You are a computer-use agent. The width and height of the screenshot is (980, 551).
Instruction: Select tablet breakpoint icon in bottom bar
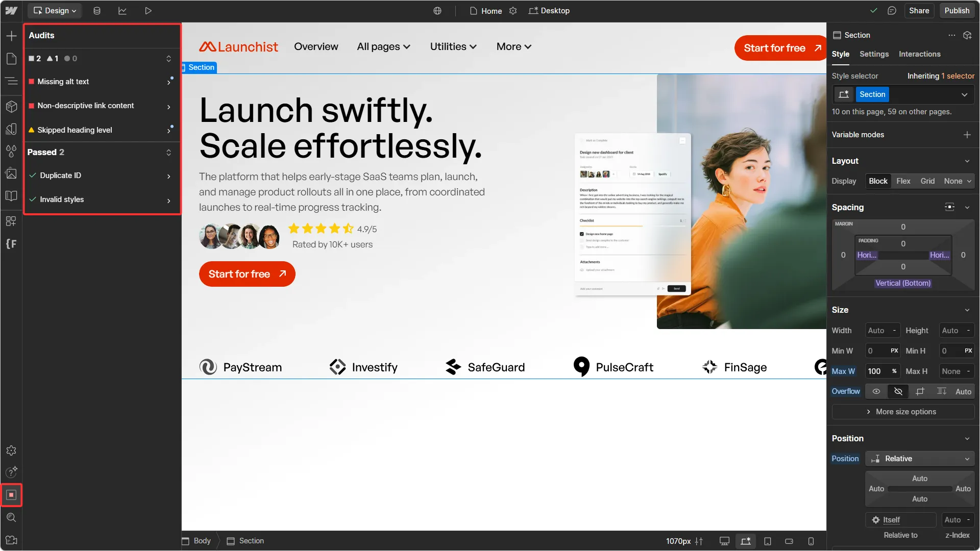768,541
